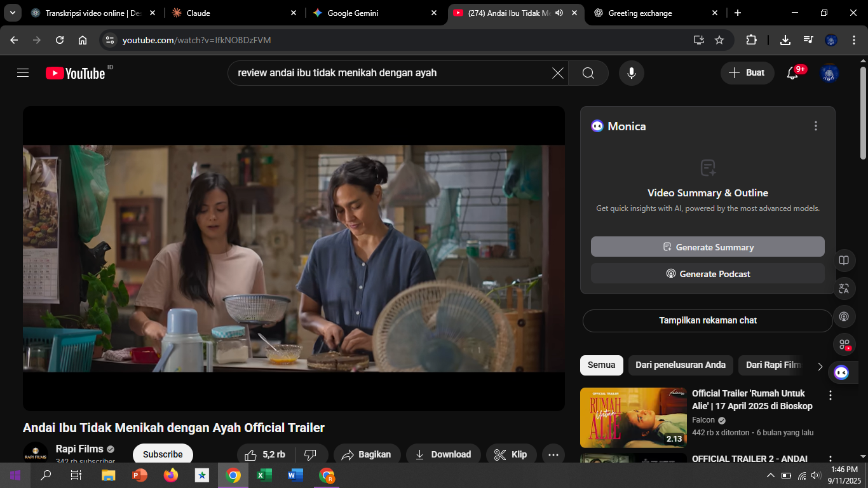Reload the current page

click(x=60, y=40)
